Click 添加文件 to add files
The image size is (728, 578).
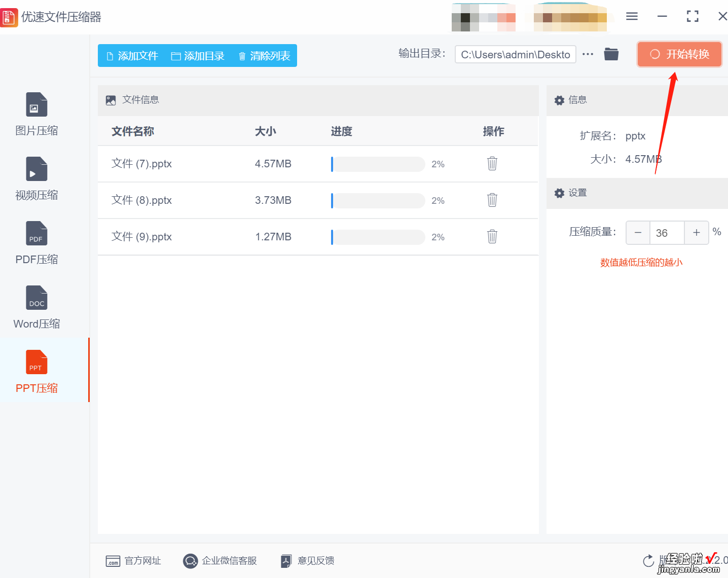click(x=132, y=56)
